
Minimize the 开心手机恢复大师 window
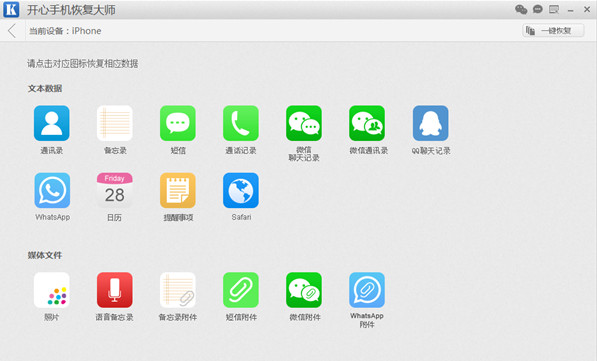[570, 10]
